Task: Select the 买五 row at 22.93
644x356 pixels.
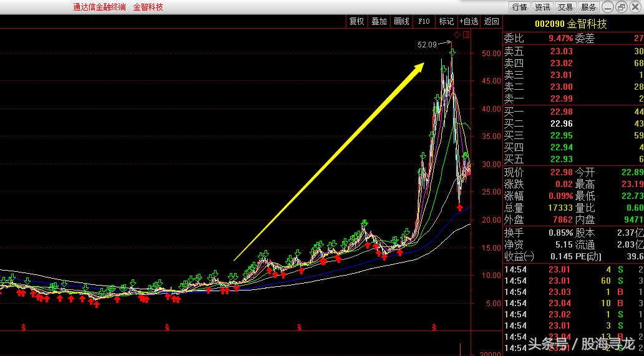Action: (573, 159)
